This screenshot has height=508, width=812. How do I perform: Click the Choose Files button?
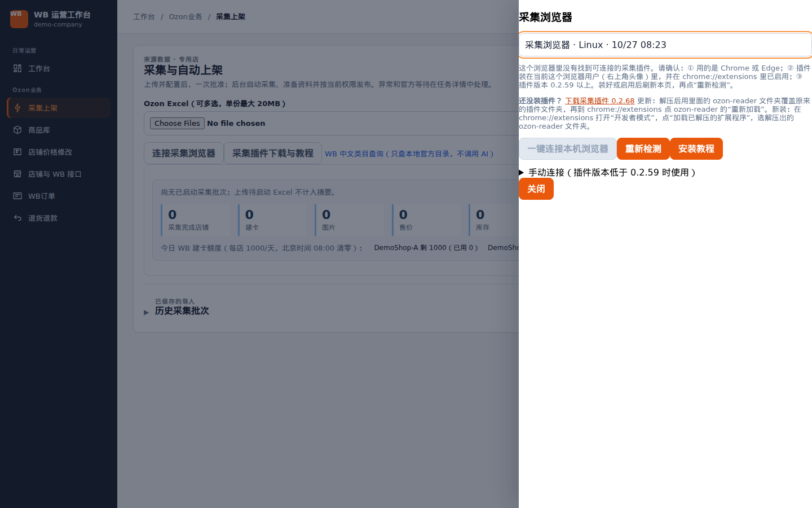pos(177,123)
